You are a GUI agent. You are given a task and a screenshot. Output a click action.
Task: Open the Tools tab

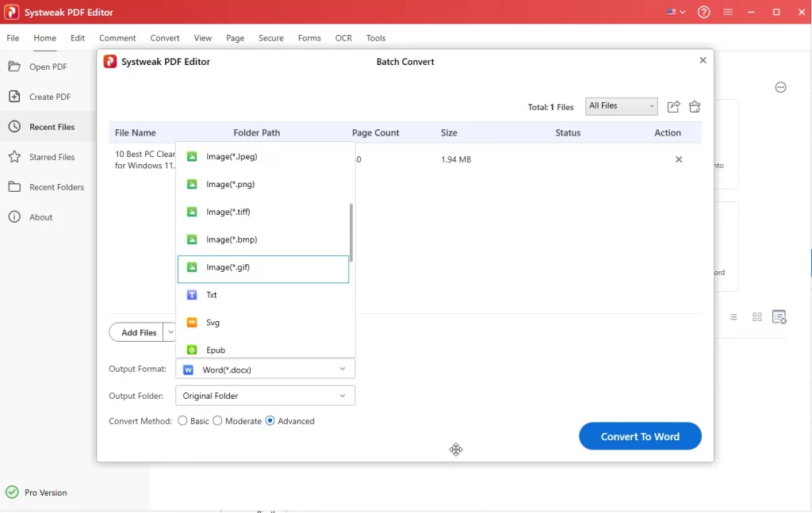[x=375, y=38]
